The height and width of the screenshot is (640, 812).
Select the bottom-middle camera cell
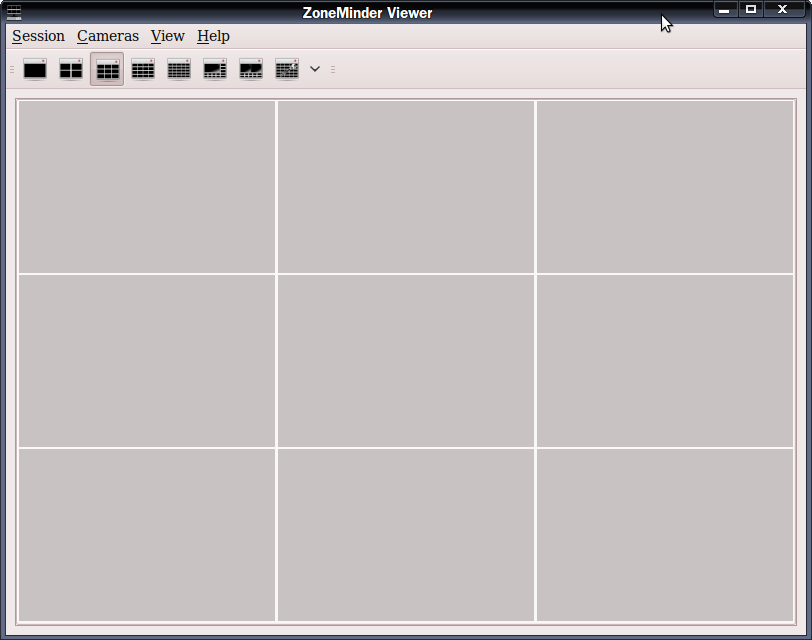coord(406,535)
